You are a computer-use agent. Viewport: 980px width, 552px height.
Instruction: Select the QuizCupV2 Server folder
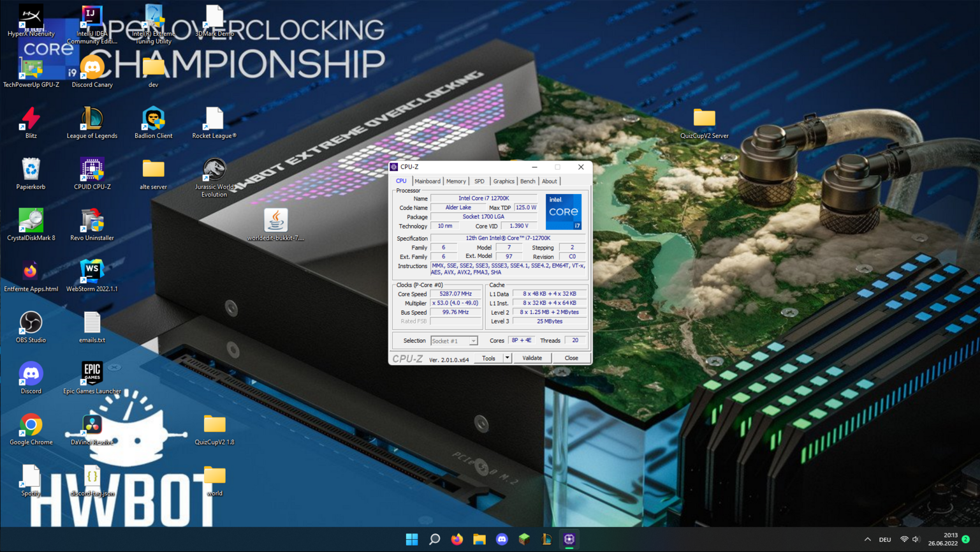click(704, 123)
